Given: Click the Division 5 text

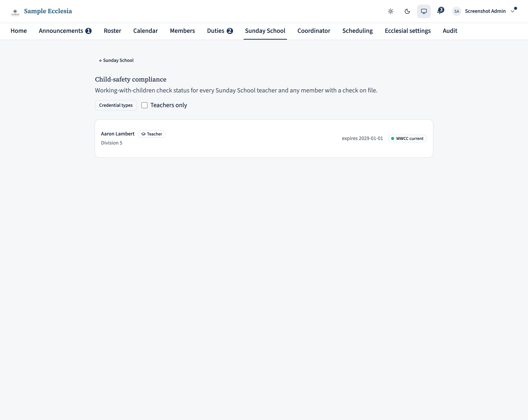Looking at the screenshot, I should pos(112,143).
